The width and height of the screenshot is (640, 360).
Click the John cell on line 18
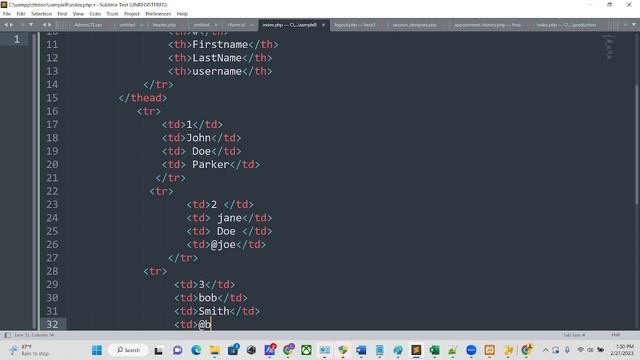click(201, 138)
